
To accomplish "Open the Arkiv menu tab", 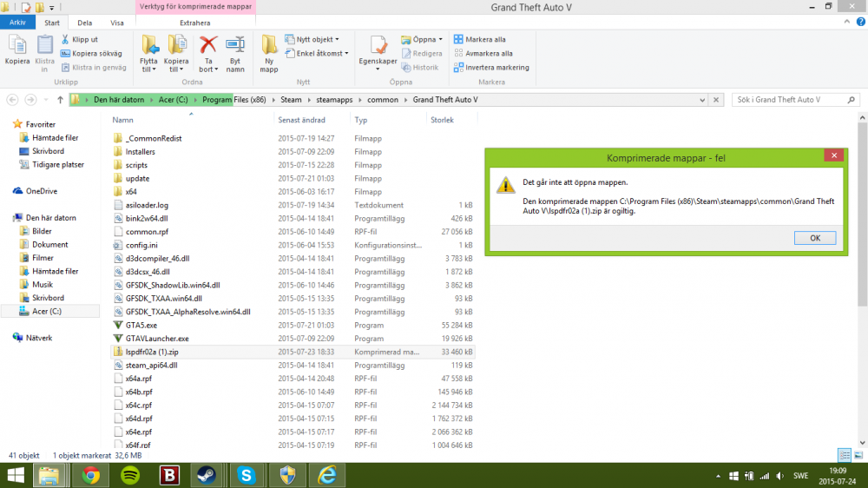I will click(x=17, y=23).
